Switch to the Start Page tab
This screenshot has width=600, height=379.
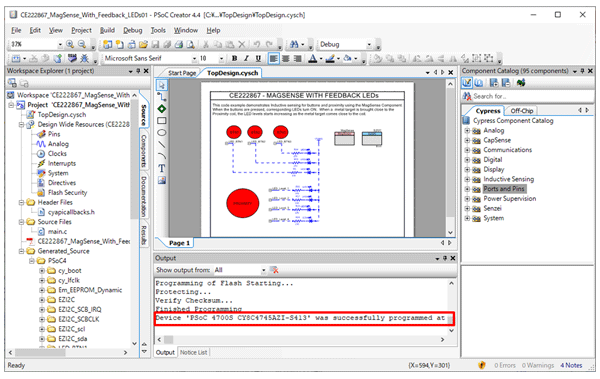pyautogui.click(x=182, y=73)
